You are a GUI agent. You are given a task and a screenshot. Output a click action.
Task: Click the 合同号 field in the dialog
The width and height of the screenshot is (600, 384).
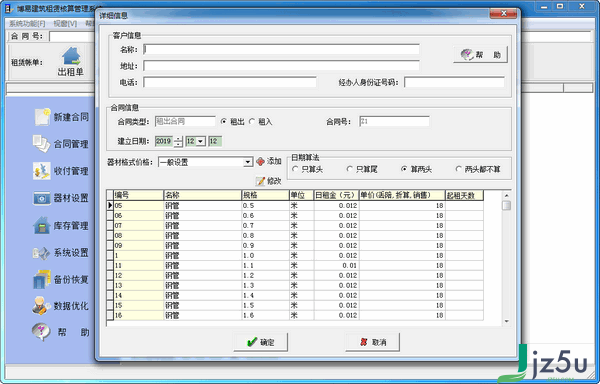pos(394,122)
